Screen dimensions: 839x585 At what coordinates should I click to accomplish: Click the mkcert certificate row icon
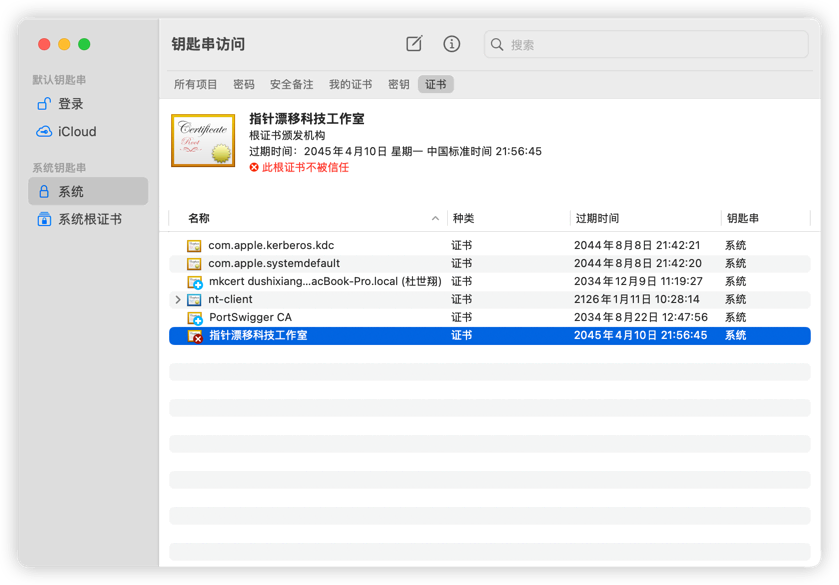click(195, 282)
